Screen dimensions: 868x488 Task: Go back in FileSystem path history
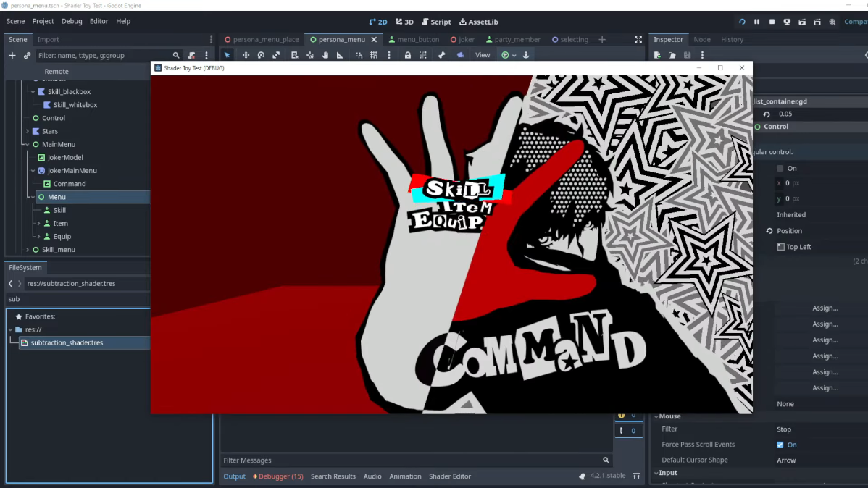pyautogui.click(x=10, y=283)
